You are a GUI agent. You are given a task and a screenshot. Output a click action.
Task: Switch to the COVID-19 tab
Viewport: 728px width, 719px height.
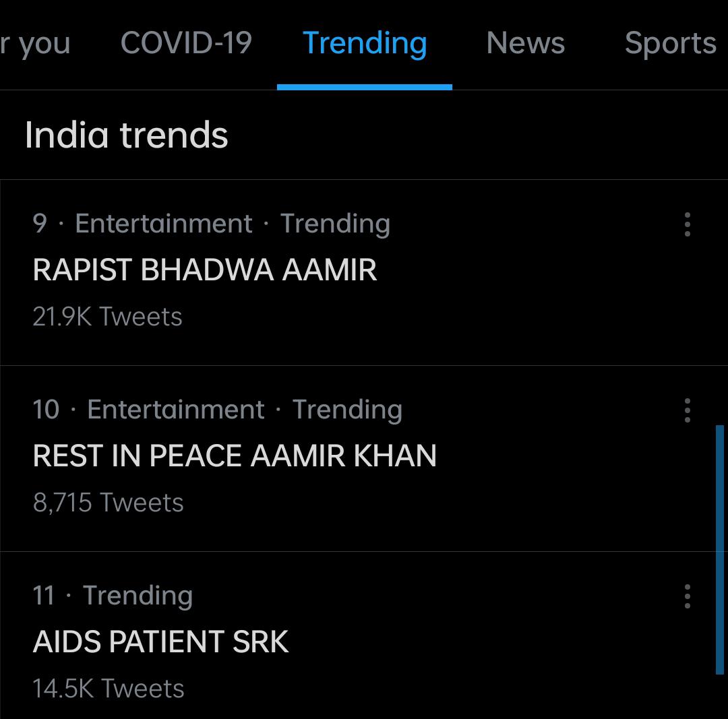pyautogui.click(x=186, y=43)
